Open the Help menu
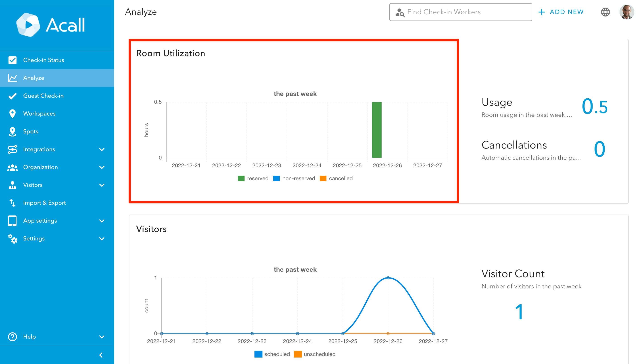The image size is (643, 364). coord(29,337)
